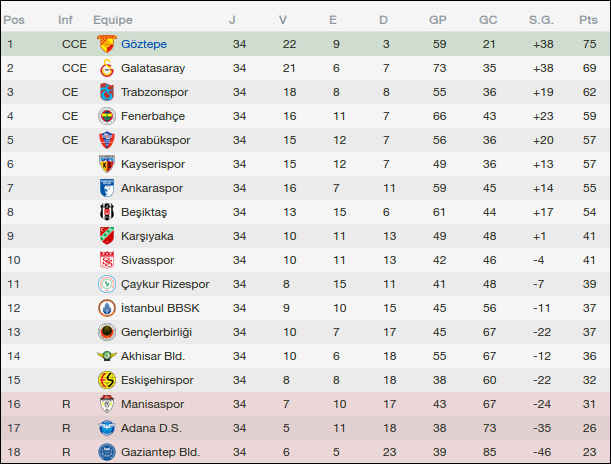
Task: Click the Akhisar Bld. club badge
Action: [x=106, y=356]
